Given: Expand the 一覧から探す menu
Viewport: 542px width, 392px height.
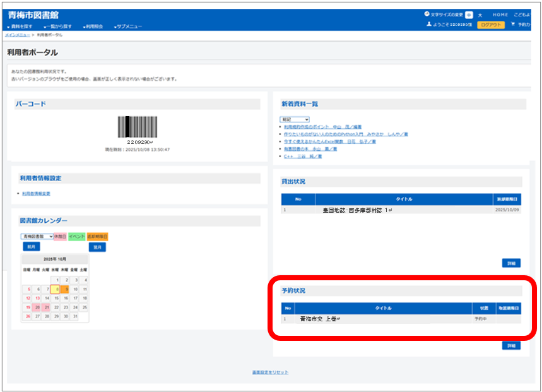Looking at the screenshot, I should click(x=58, y=27).
